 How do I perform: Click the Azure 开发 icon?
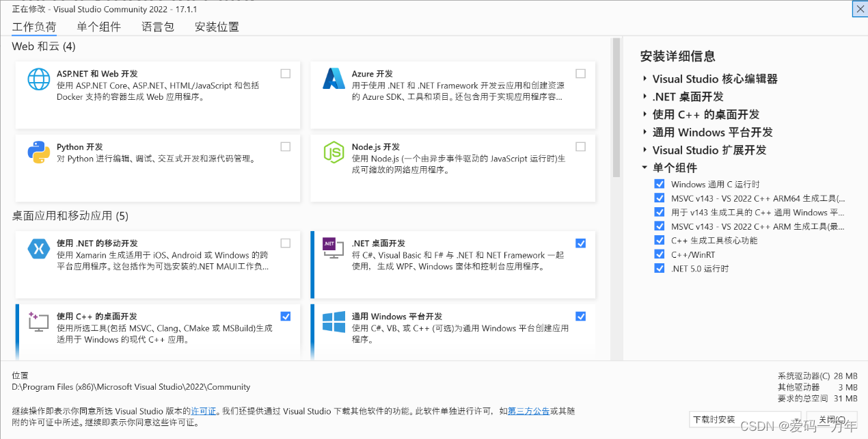pyautogui.click(x=333, y=79)
